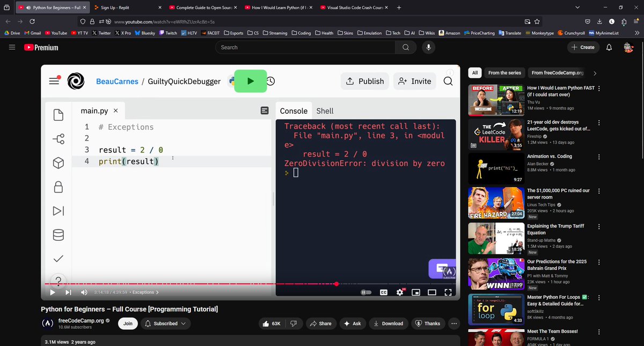Mute the video volume speaker icon

(x=84, y=292)
